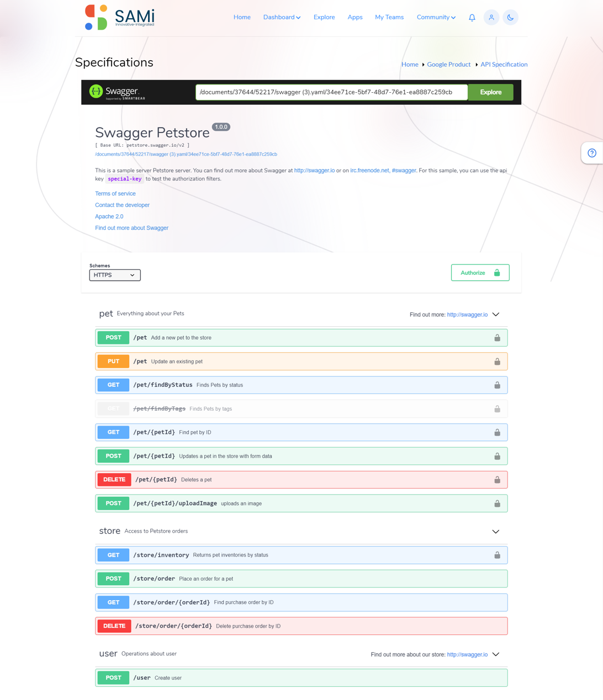The image size is (603, 700).
Task: Click lock icon on uploadImage row
Action: 497,503
